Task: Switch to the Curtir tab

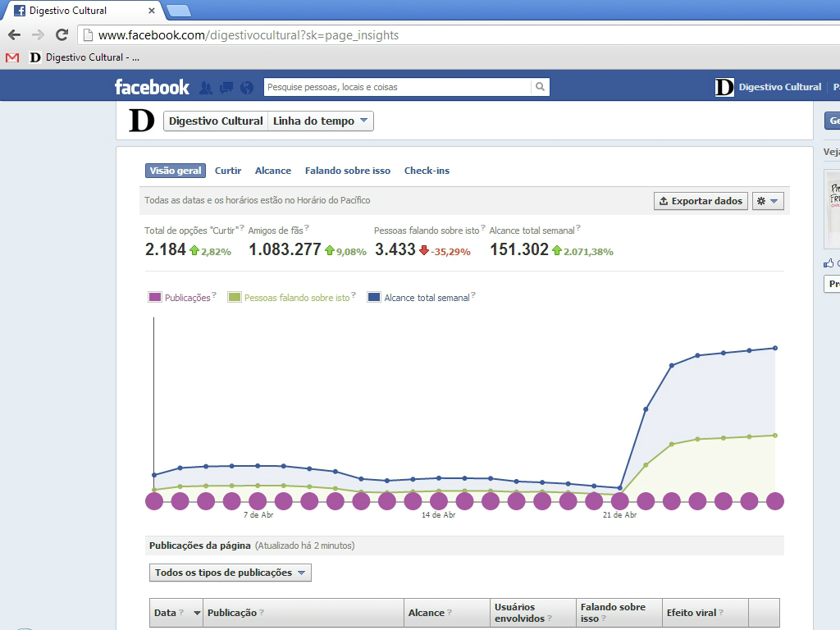Action: [228, 171]
